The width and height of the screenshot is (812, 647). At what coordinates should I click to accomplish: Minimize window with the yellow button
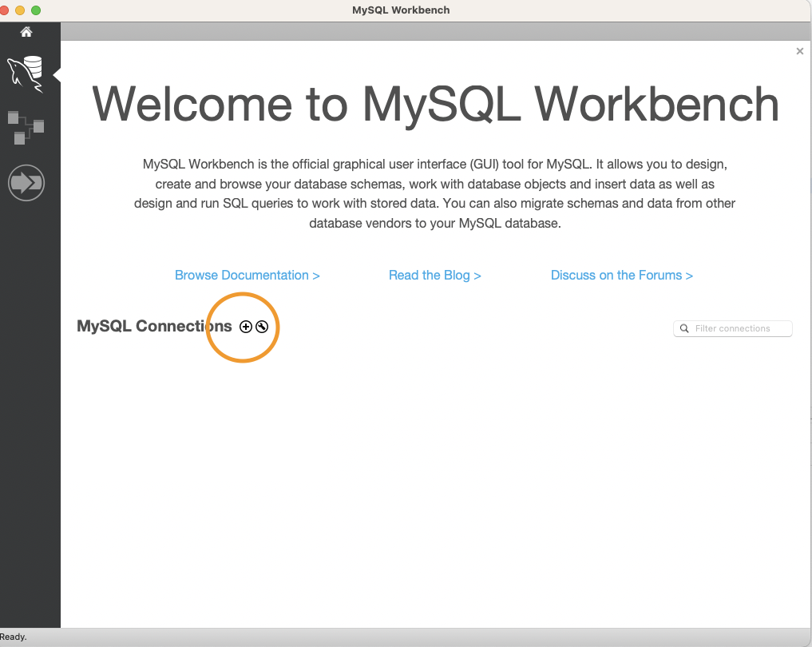pos(20,10)
